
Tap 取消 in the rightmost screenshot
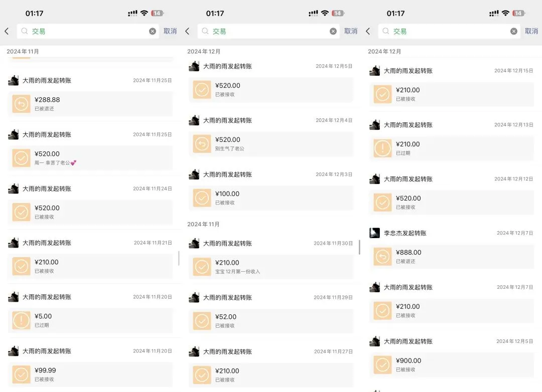(x=531, y=31)
